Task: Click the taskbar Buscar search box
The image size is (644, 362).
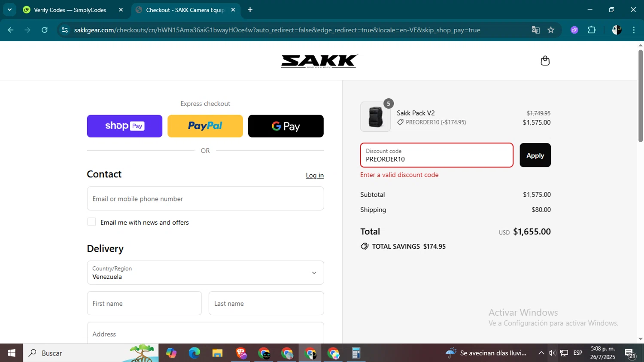Action: pyautogui.click(x=91, y=353)
